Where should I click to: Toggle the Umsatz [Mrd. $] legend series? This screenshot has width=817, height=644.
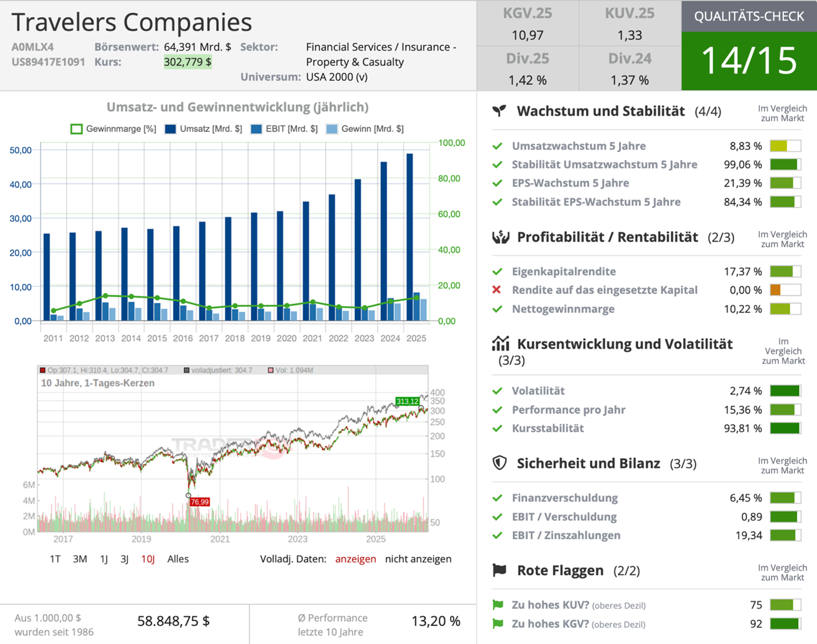pyautogui.click(x=203, y=128)
